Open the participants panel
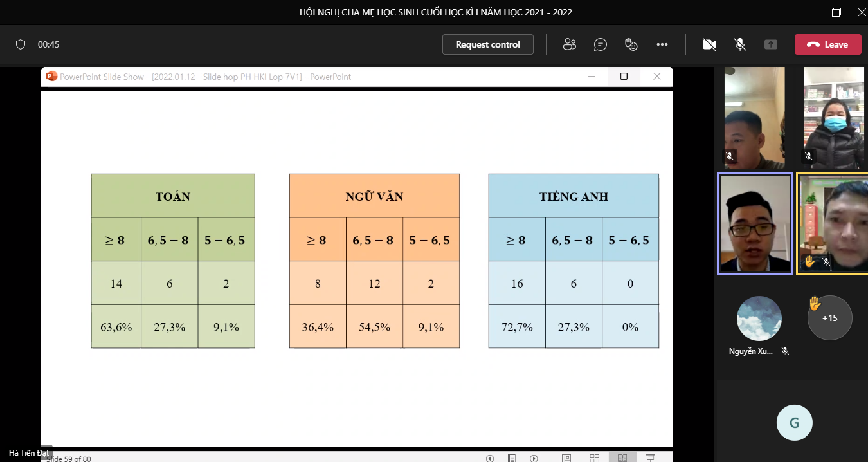Viewport: 868px width, 462px height. click(569, 44)
